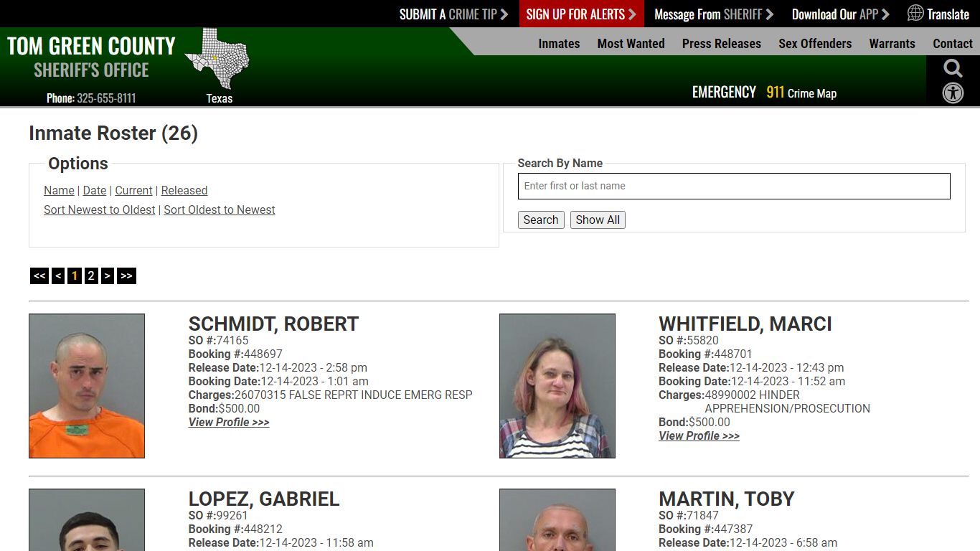Go to previous page with <
Viewport: 980px width, 551px height.
[x=58, y=275]
